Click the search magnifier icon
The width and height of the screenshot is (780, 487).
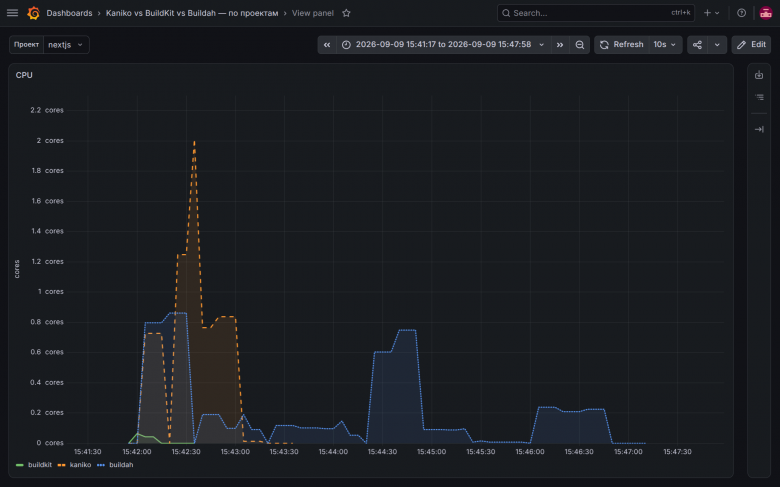[506, 13]
